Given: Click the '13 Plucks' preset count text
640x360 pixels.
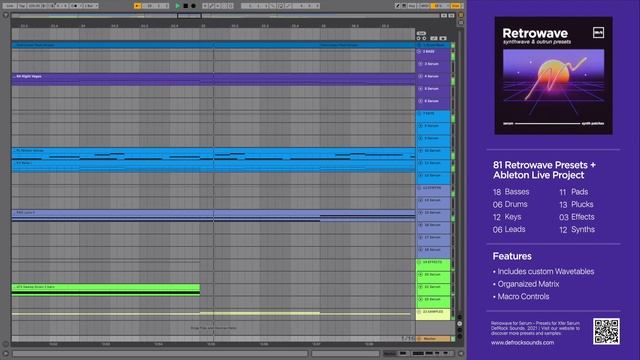Looking at the screenshot, I should (x=576, y=204).
